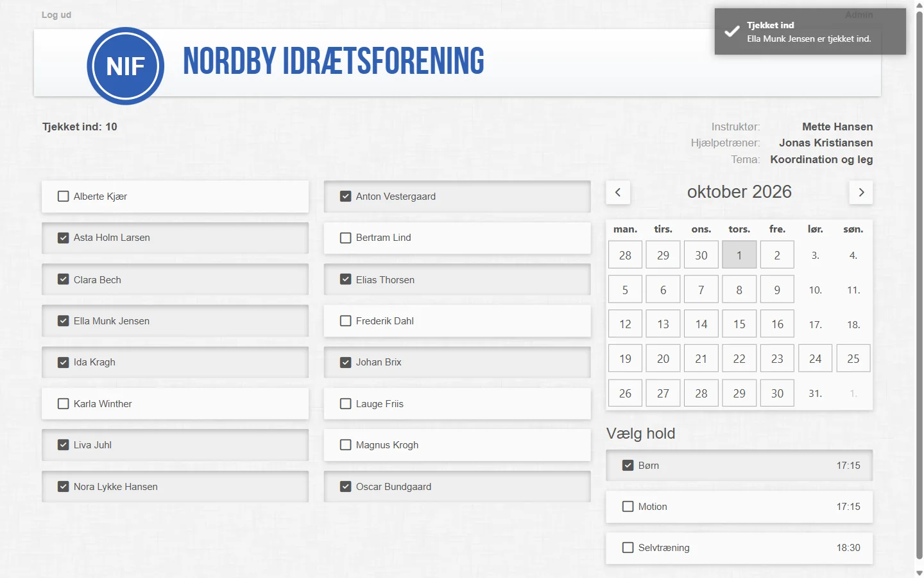924x578 pixels.
Task: Pick October 8 in the calendar
Action: point(739,290)
